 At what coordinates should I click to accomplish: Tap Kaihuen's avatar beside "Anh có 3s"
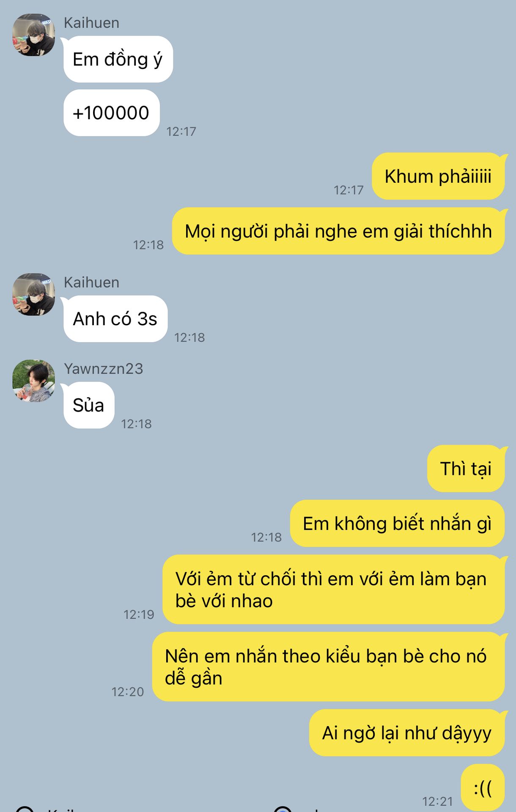tap(33, 294)
